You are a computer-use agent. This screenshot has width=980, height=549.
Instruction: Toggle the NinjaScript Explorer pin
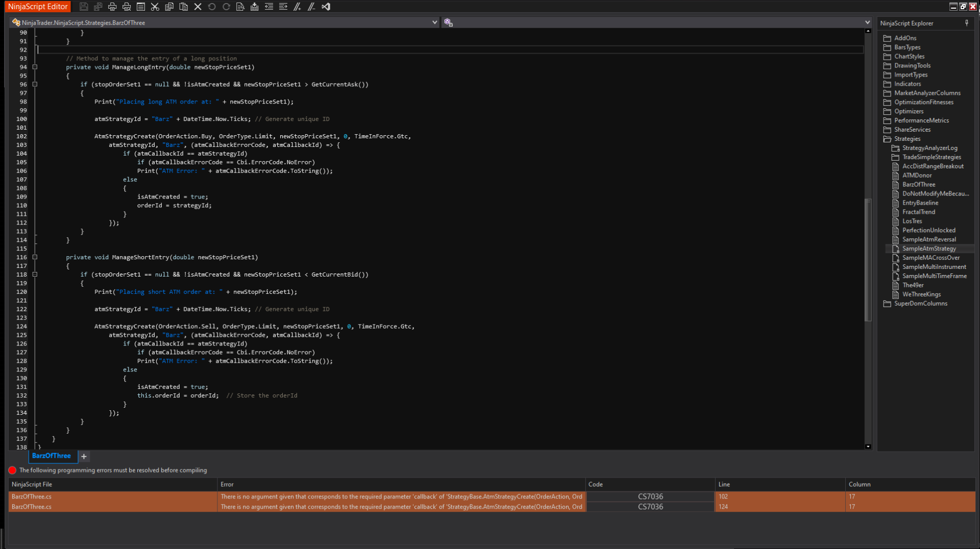(967, 23)
